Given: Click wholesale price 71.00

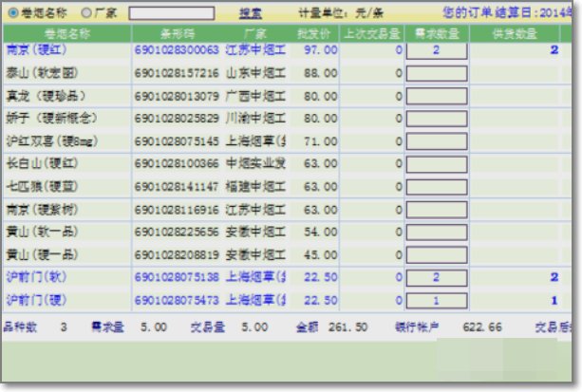Looking at the screenshot, I should tap(321, 141).
